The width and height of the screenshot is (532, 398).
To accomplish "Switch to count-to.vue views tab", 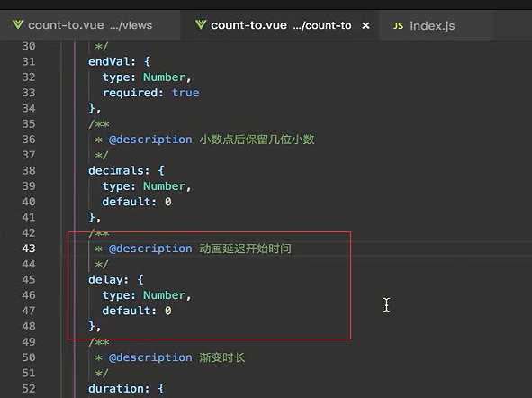I will [x=83, y=25].
